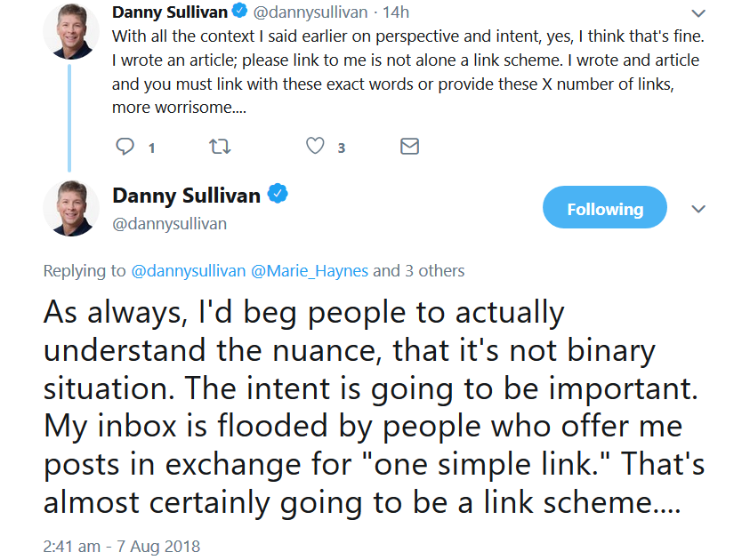
Task: Open chevron dropdown next to Following
Action: click(x=698, y=209)
